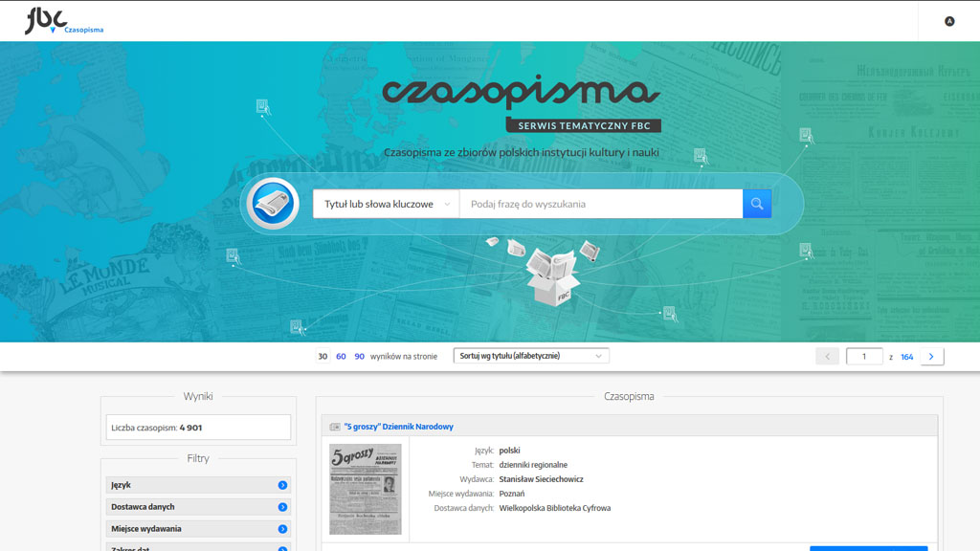Click the "dzienniki regionalne" topic value

tap(533, 465)
